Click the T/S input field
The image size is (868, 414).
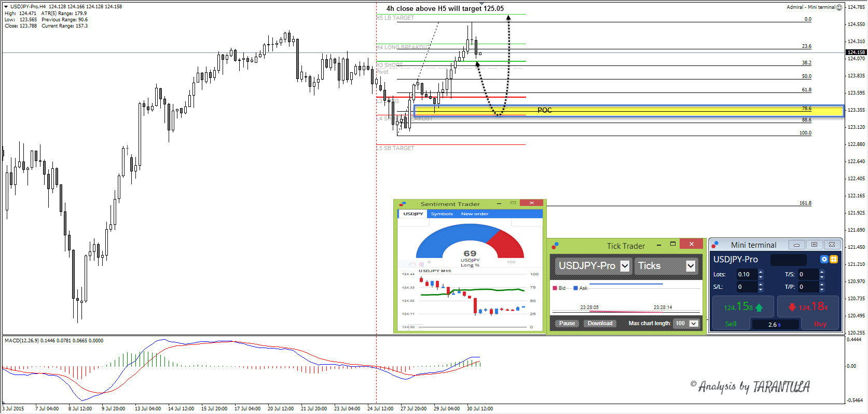(x=808, y=274)
